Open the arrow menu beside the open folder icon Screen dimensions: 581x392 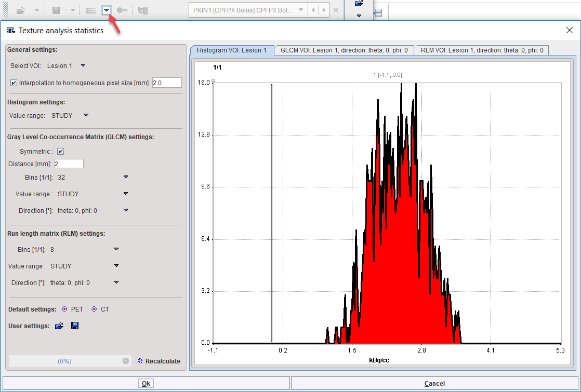37,11
